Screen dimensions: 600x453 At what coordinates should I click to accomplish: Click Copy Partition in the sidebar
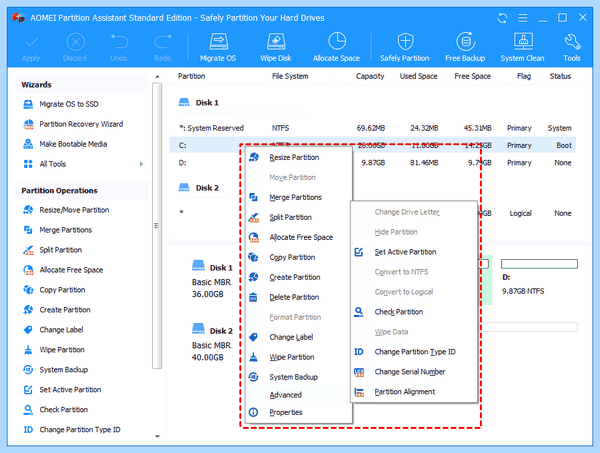(54, 290)
